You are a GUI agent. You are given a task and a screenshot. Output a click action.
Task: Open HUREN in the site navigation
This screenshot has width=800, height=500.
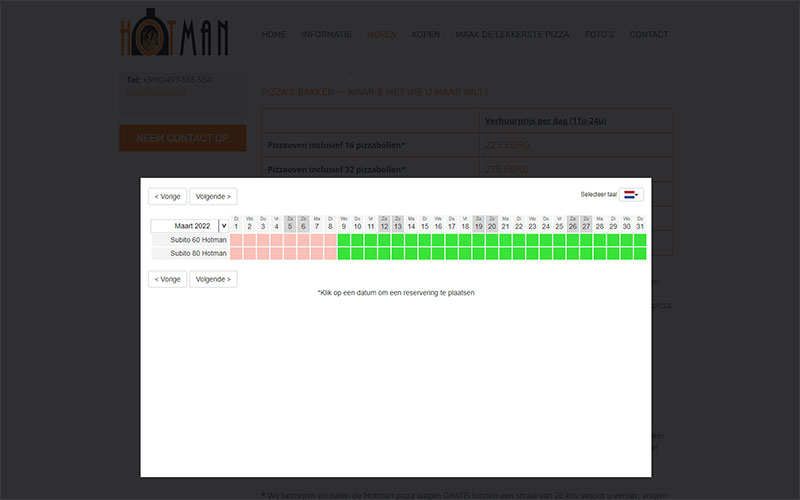pyautogui.click(x=382, y=34)
